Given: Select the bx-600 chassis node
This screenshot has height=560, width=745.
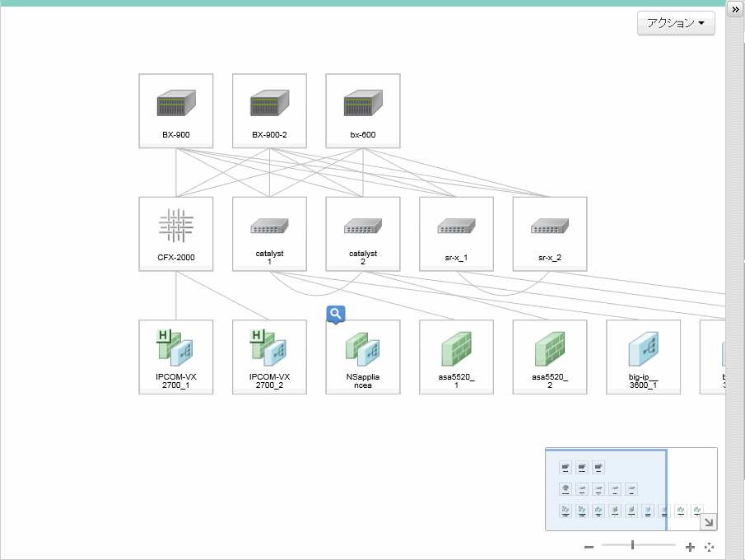Looking at the screenshot, I should 363,110.
